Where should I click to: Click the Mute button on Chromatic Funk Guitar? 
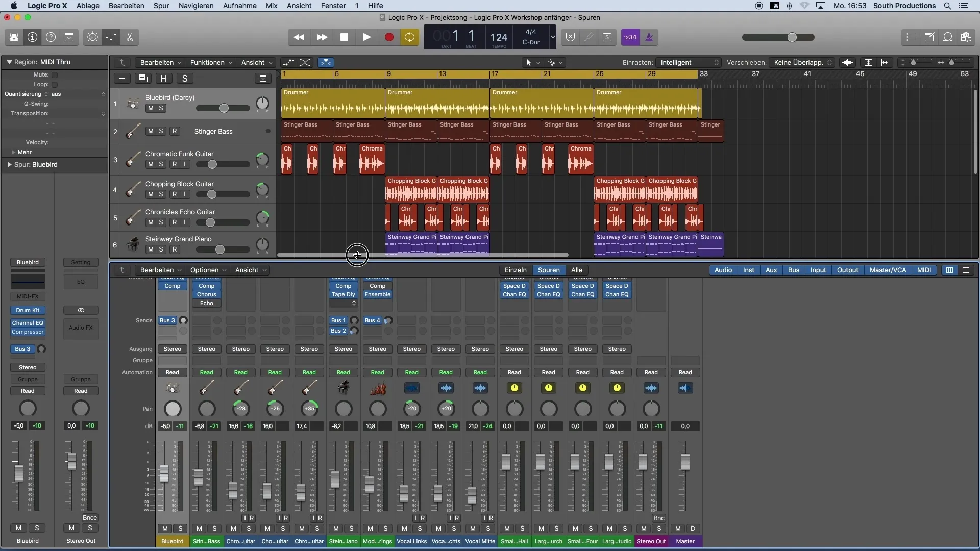tap(150, 165)
